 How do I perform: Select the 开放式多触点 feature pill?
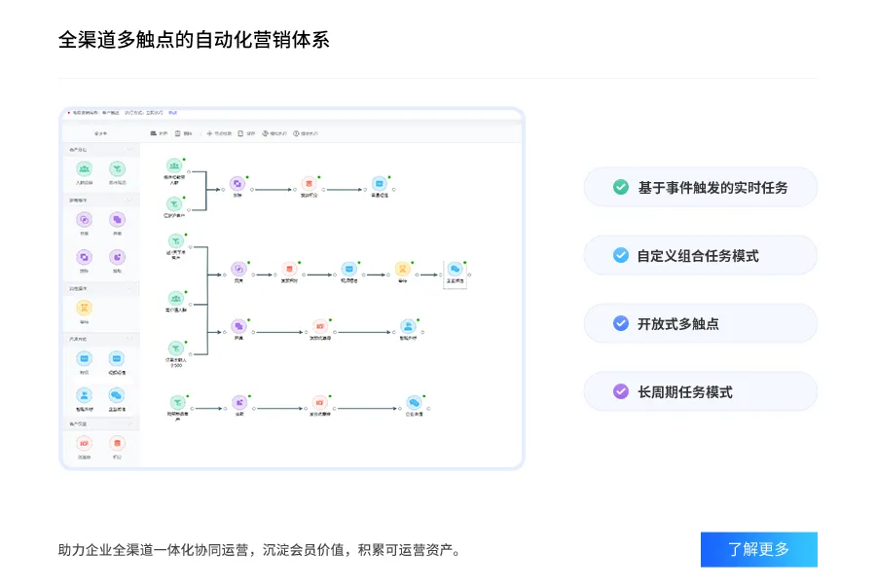tap(701, 323)
